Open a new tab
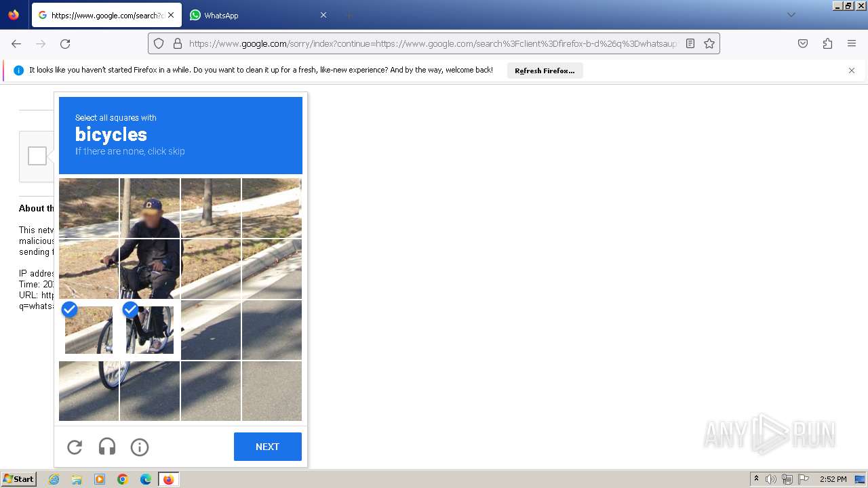The width and height of the screenshot is (868, 488). pyautogui.click(x=349, y=15)
